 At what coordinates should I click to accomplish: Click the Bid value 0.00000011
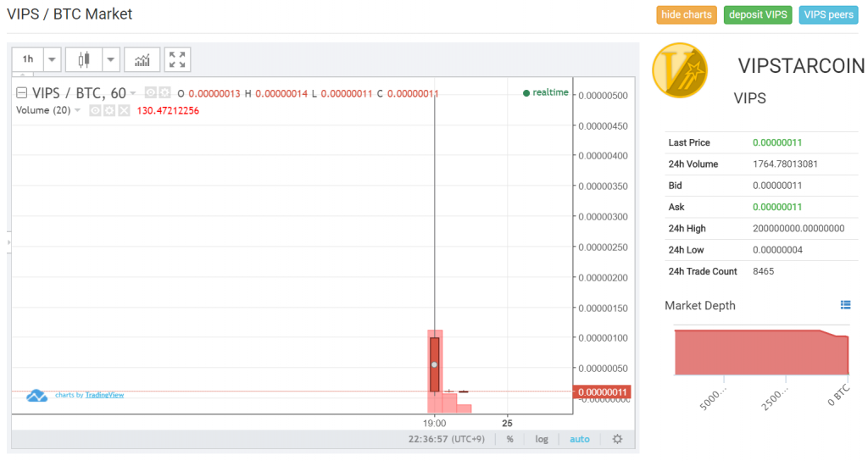pyautogui.click(x=777, y=186)
